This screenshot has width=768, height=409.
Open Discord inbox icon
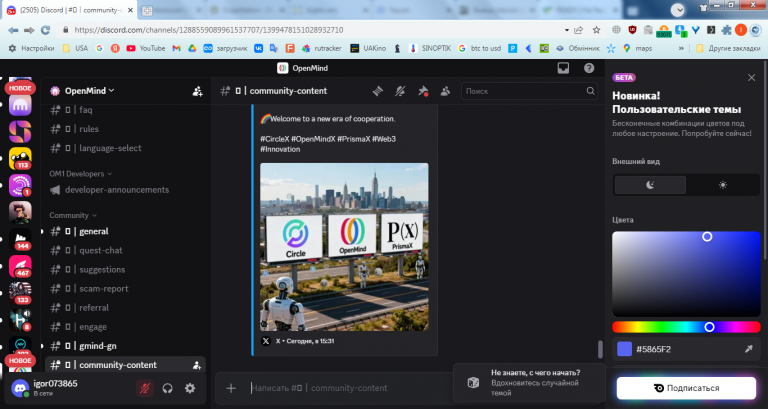(x=563, y=68)
